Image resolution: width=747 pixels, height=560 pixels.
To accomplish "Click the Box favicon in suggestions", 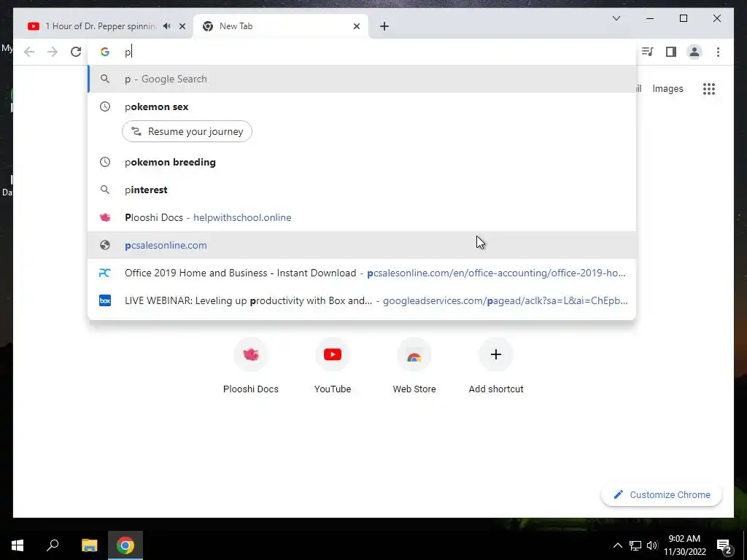I will click(x=105, y=300).
